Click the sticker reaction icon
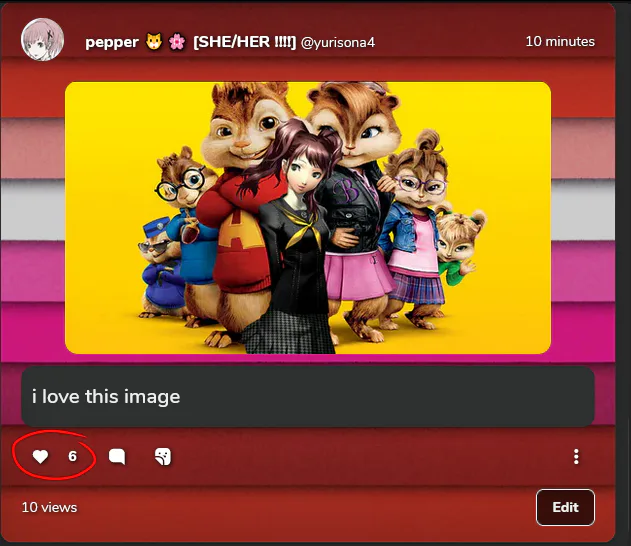The image size is (631, 546). coord(163,457)
